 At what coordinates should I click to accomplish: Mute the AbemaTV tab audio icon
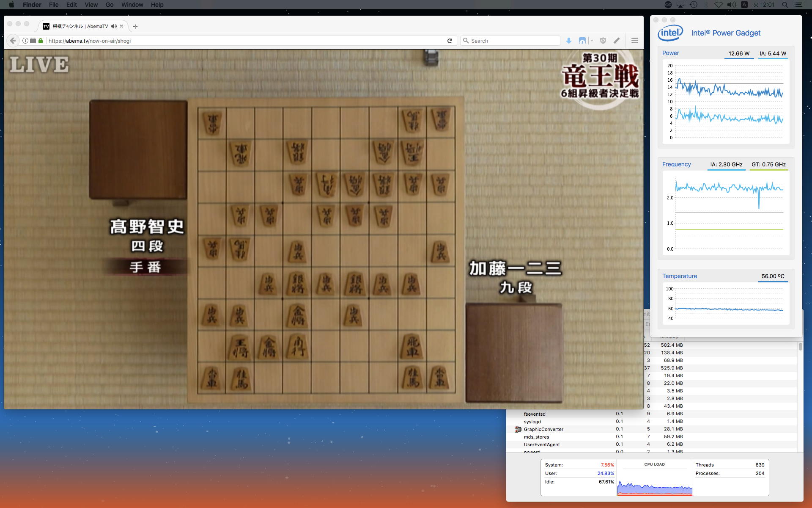(114, 26)
